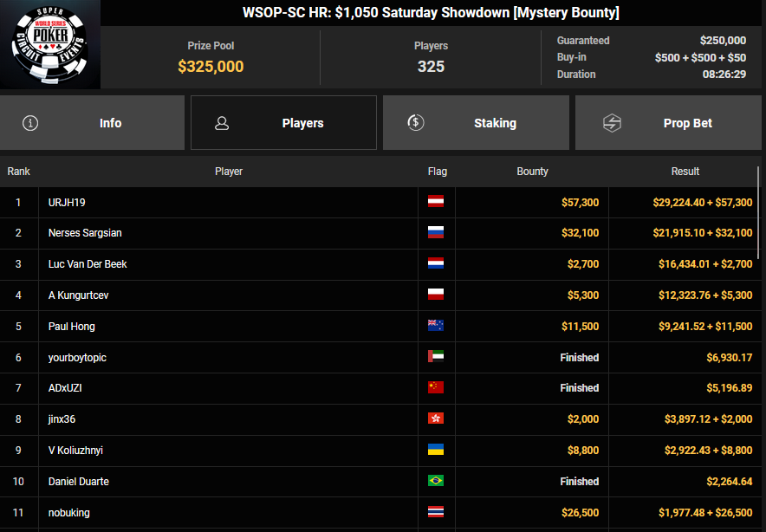Select player Luc Van Der Beek
Screen dimensions: 766x532
coord(88,264)
